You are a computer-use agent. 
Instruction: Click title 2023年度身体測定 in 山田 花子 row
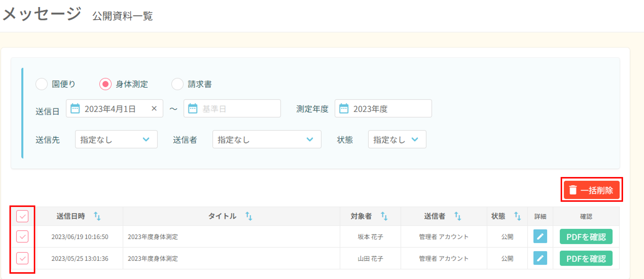click(x=153, y=258)
